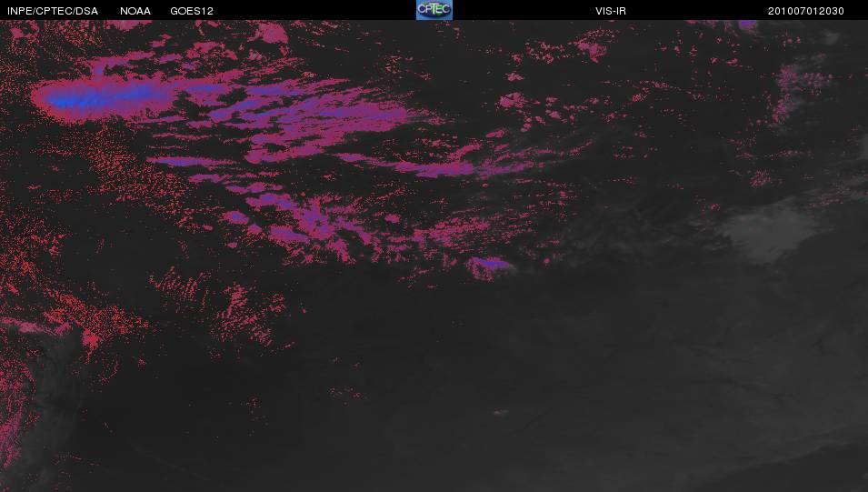This screenshot has height=492, width=868.
Task: Click the 201007012030 timestamp text
Action: point(805,11)
